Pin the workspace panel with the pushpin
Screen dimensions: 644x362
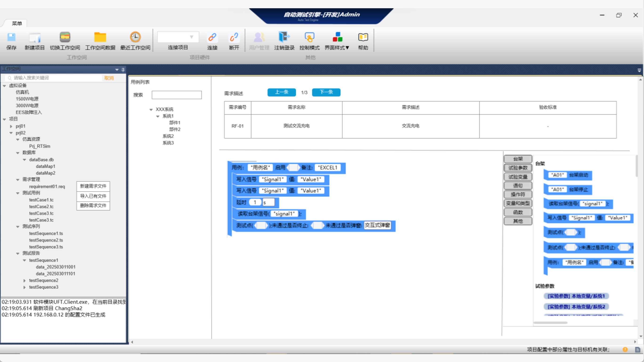click(x=123, y=70)
